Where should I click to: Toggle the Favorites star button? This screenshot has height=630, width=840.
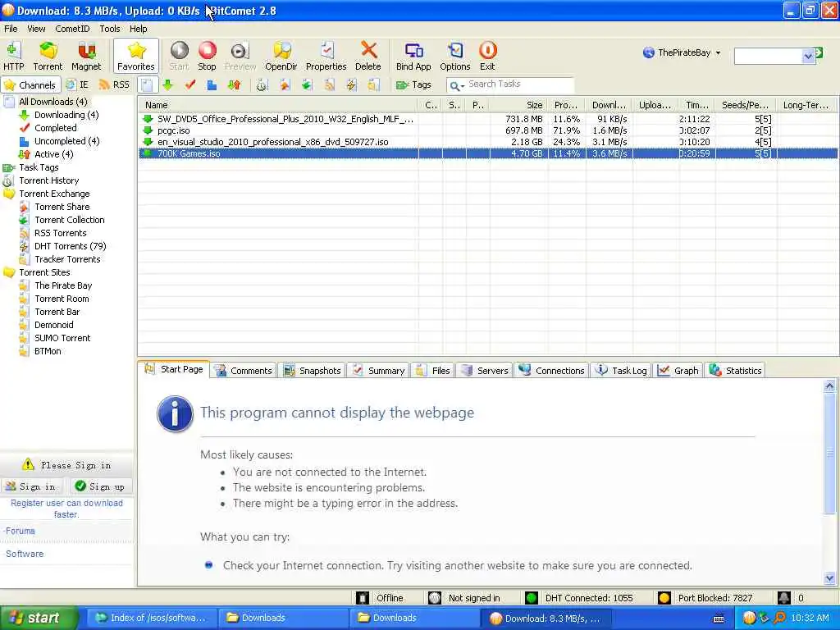[x=136, y=56]
